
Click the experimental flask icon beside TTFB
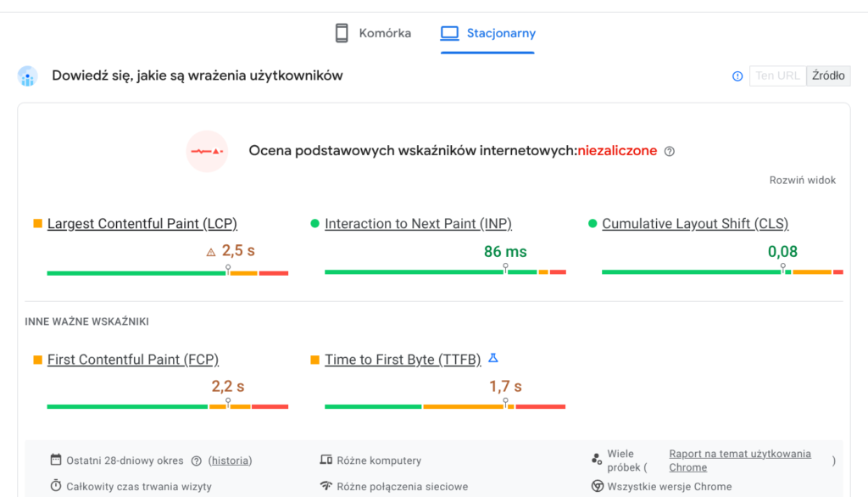click(493, 359)
